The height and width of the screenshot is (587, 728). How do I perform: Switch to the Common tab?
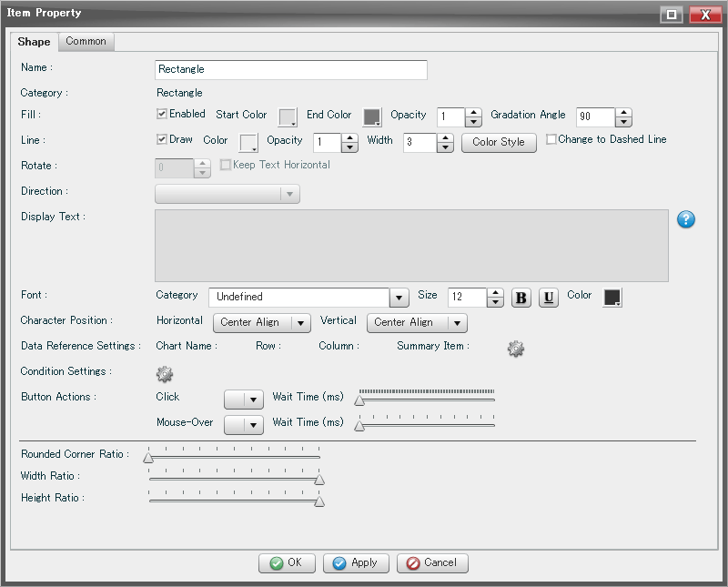click(86, 42)
